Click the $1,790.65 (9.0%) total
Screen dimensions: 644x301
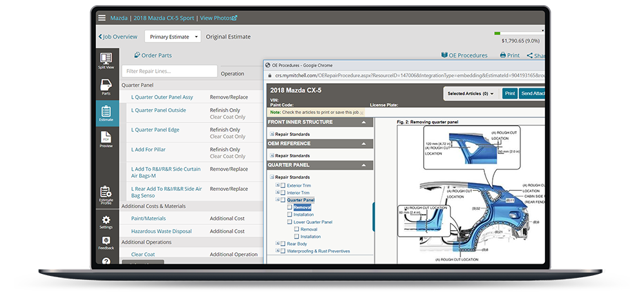pos(520,41)
